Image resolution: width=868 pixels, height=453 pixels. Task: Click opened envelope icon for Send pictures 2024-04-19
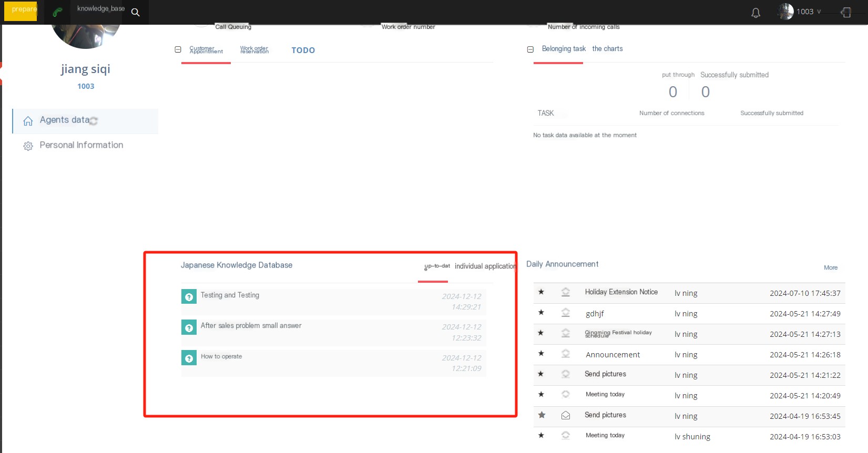[x=566, y=415]
